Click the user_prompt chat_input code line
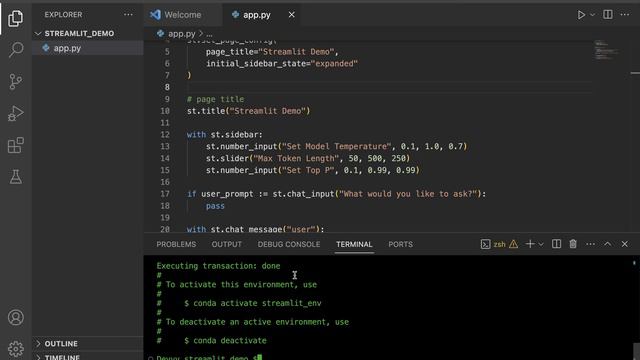The image size is (640, 360). 337,194
